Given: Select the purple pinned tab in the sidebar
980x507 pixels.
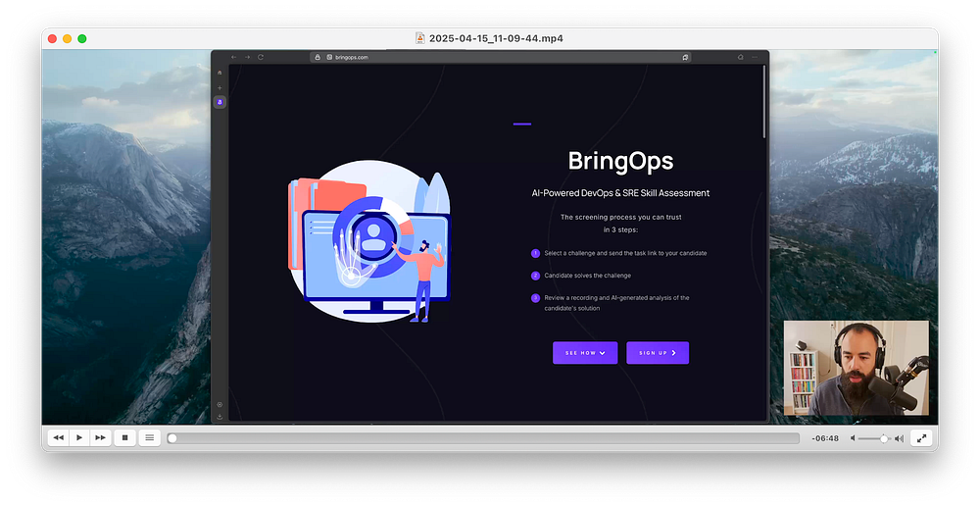Looking at the screenshot, I should [x=220, y=102].
